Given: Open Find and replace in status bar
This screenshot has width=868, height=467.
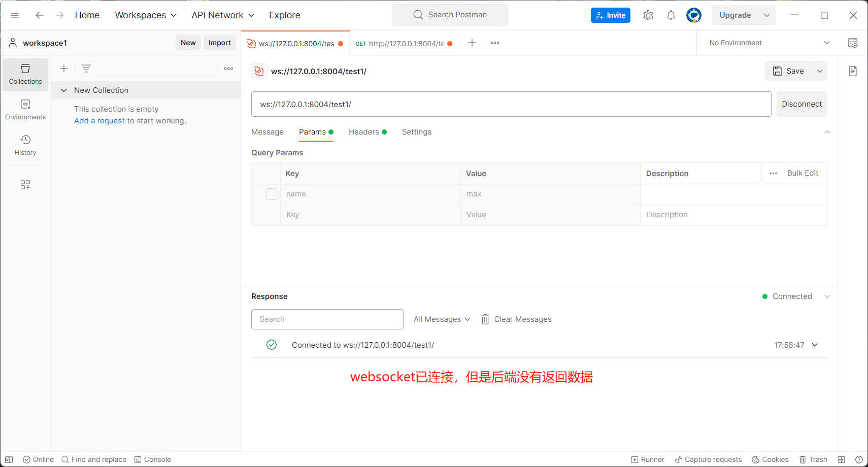Looking at the screenshot, I should [94, 459].
